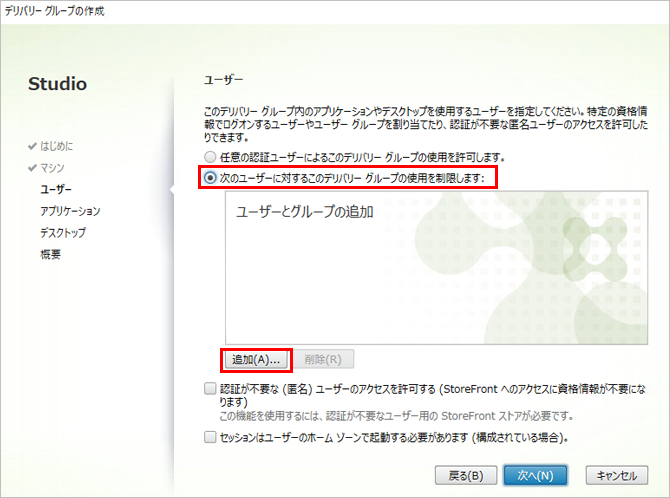Click the Studio heading in the left panel

pyautogui.click(x=57, y=84)
